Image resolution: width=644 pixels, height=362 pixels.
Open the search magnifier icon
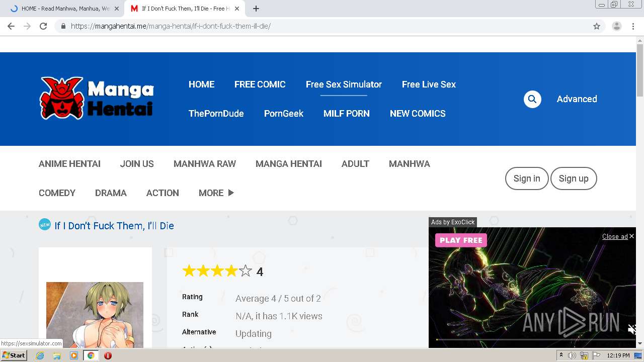click(532, 99)
